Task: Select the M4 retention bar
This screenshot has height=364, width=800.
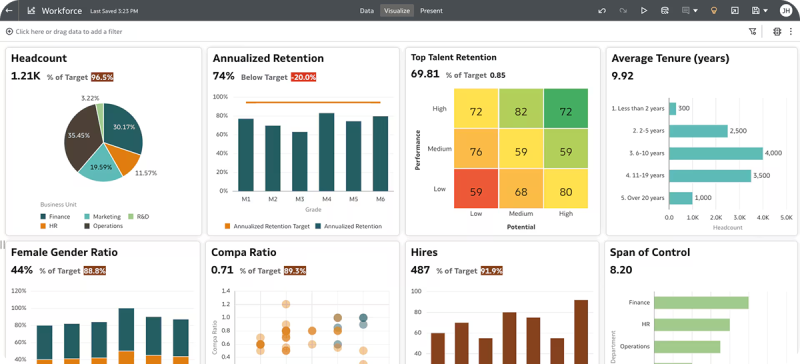Action: click(x=327, y=152)
